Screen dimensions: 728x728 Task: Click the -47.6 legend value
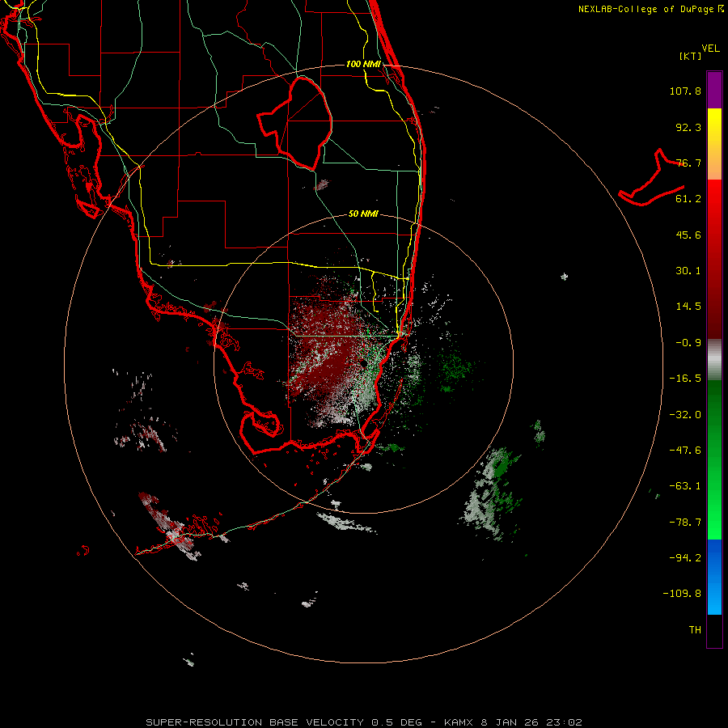pyautogui.click(x=685, y=451)
